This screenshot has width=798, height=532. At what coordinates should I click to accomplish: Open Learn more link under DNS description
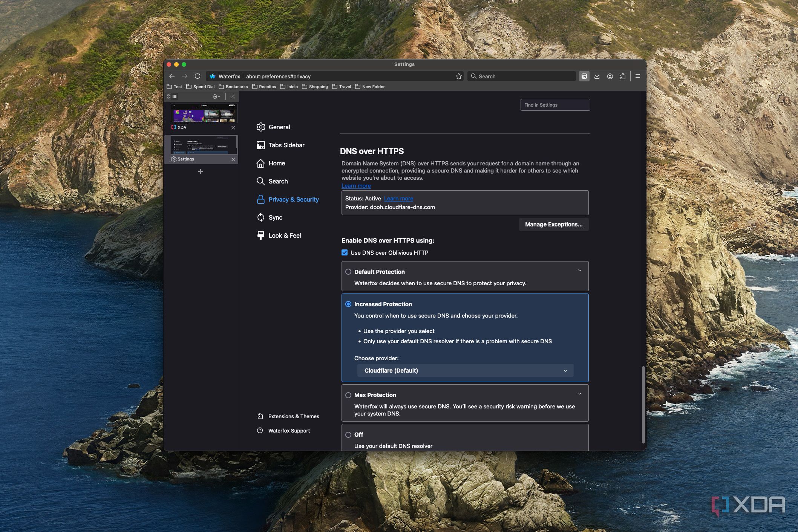356,186
